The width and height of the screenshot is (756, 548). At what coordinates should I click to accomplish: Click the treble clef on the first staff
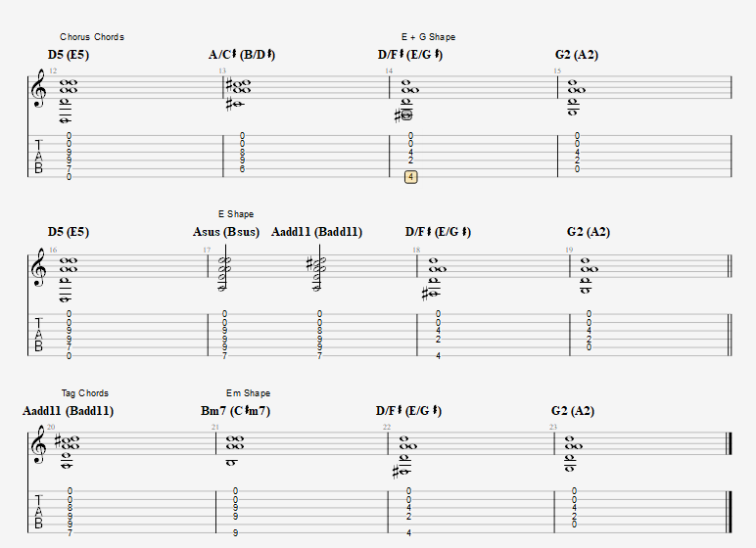point(38,89)
